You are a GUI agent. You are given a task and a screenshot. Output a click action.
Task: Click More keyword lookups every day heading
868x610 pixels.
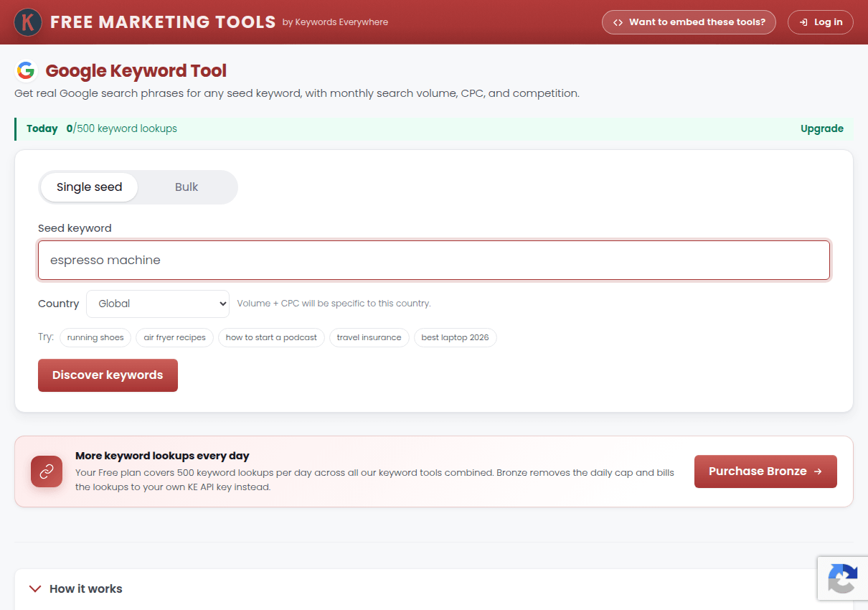[162, 456]
